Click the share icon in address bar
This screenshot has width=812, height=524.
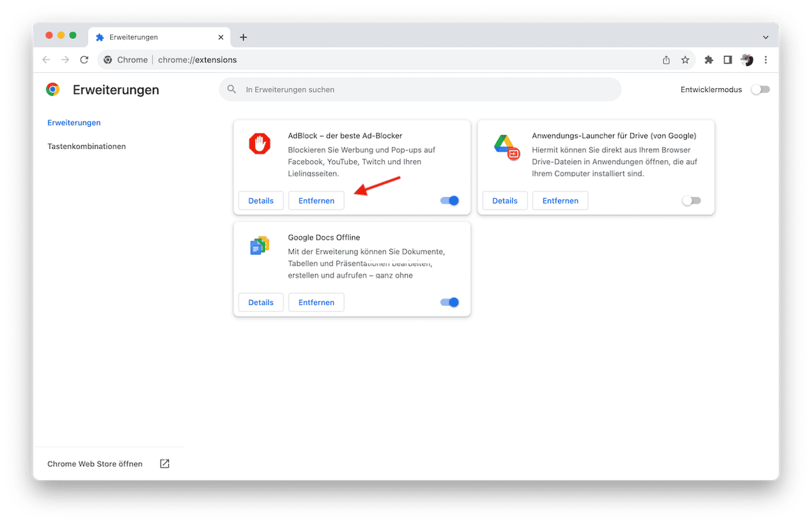point(666,60)
